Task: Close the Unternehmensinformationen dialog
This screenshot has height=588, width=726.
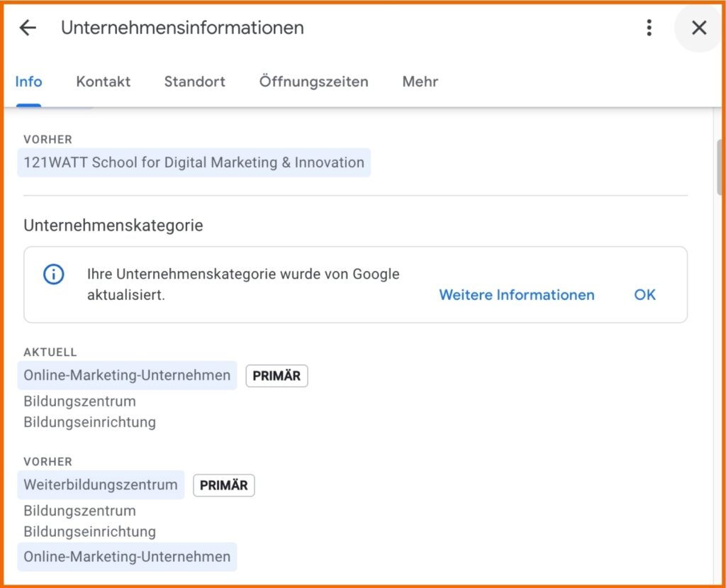Action: (698, 28)
